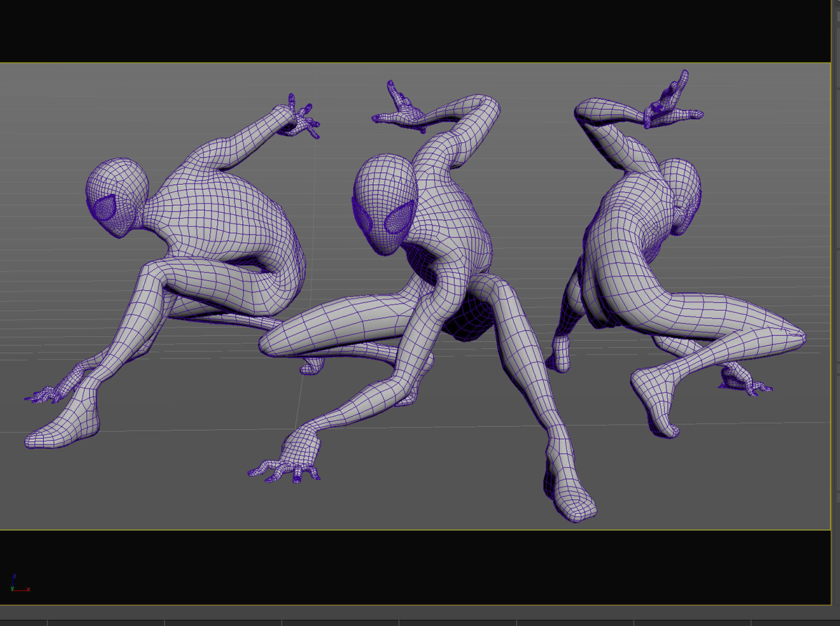The image size is (840, 626).
Task: Click the raised hand of the left model
Action: [x=297, y=118]
